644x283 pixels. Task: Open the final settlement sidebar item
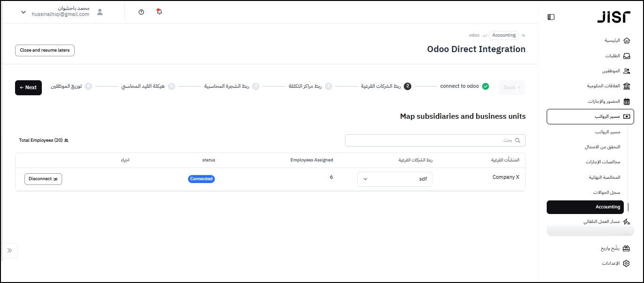coord(605,177)
